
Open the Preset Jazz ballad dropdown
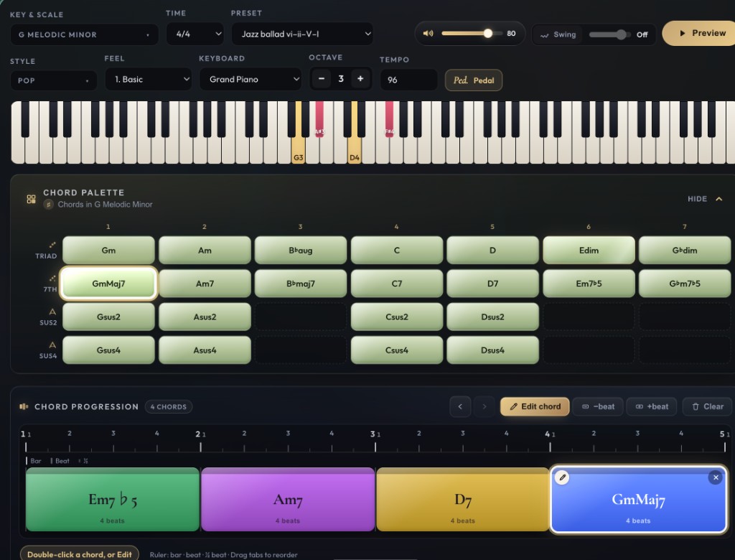click(x=302, y=34)
